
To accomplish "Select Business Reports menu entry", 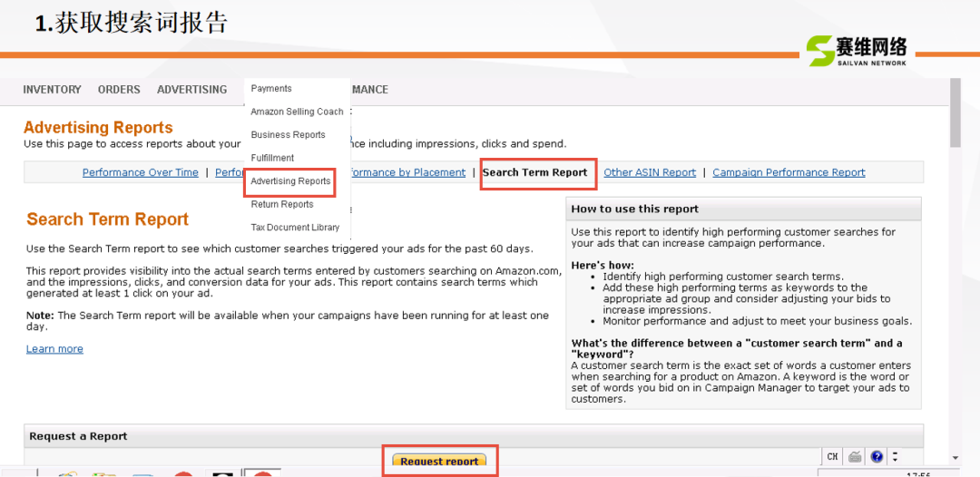I will 289,135.
